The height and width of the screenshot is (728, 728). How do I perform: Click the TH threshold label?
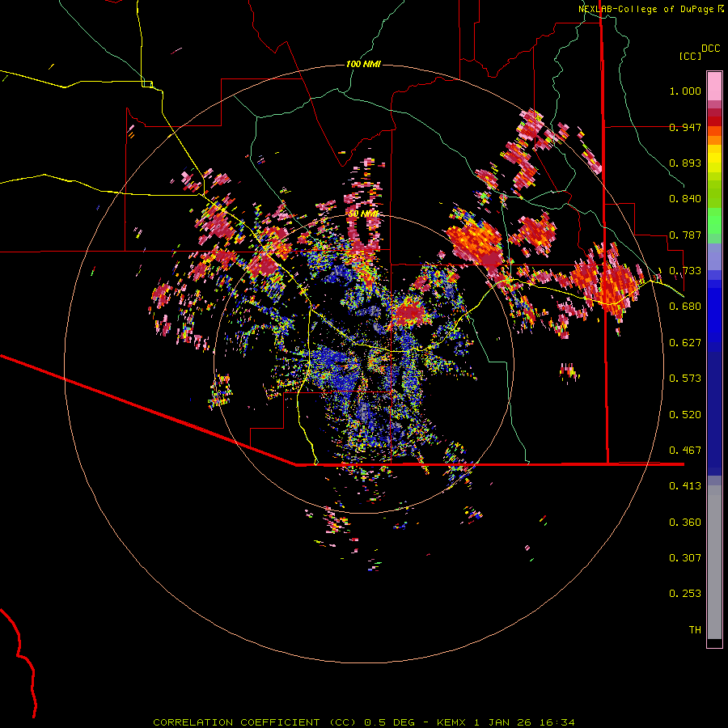695,630
